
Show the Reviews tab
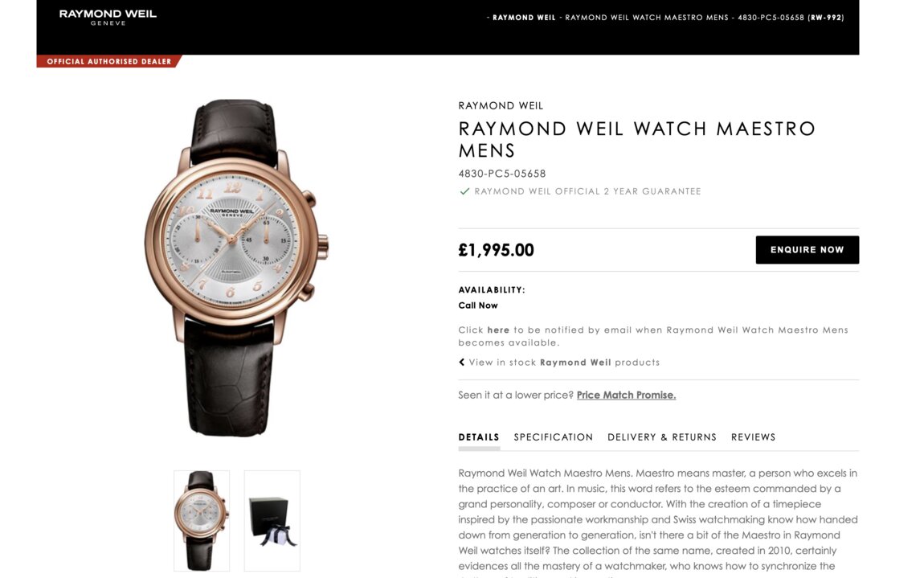pos(753,437)
